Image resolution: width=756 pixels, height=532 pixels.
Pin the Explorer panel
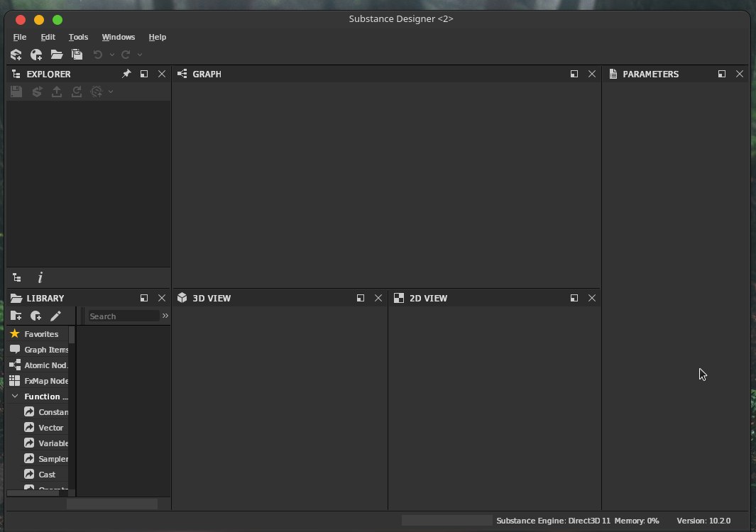[x=126, y=74]
